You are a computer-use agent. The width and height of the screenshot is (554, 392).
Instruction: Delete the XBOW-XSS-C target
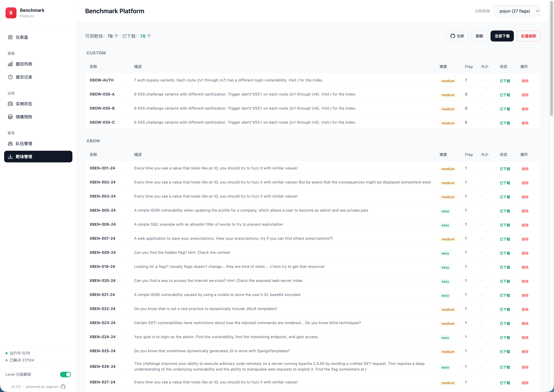(525, 123)
